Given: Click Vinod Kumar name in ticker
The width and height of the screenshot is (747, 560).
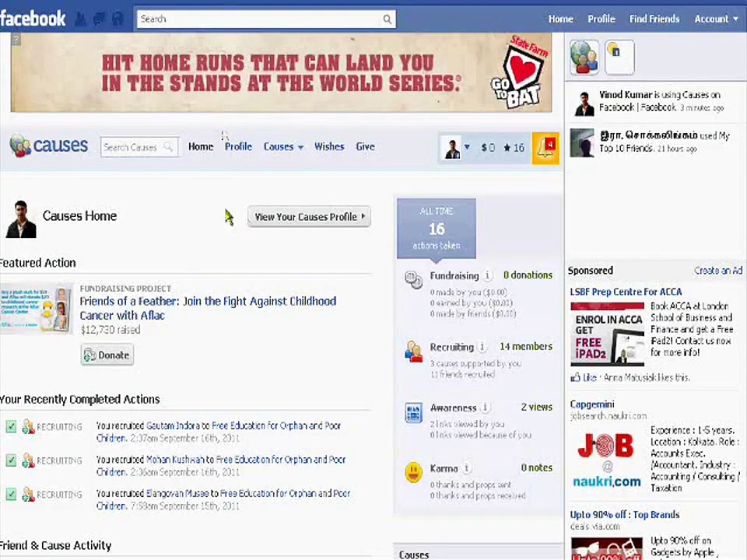Looking at the screenshot, I should click(626, 95).
